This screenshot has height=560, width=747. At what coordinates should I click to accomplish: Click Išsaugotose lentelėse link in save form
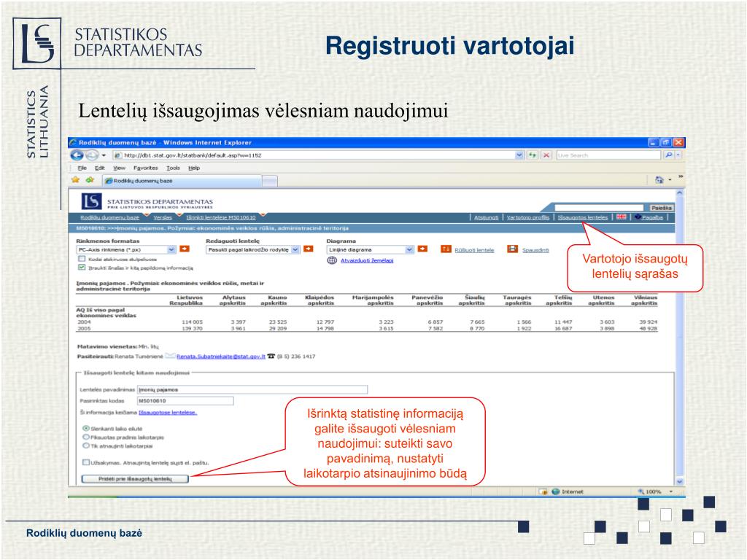point(168,413)
